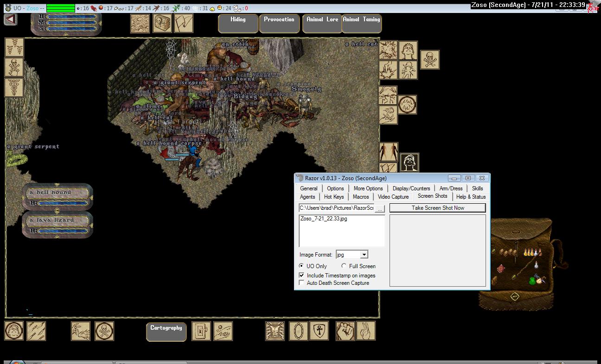
Task: Select the Full Screen radio button
Action: pyautogui.click(x=344, y=266)
